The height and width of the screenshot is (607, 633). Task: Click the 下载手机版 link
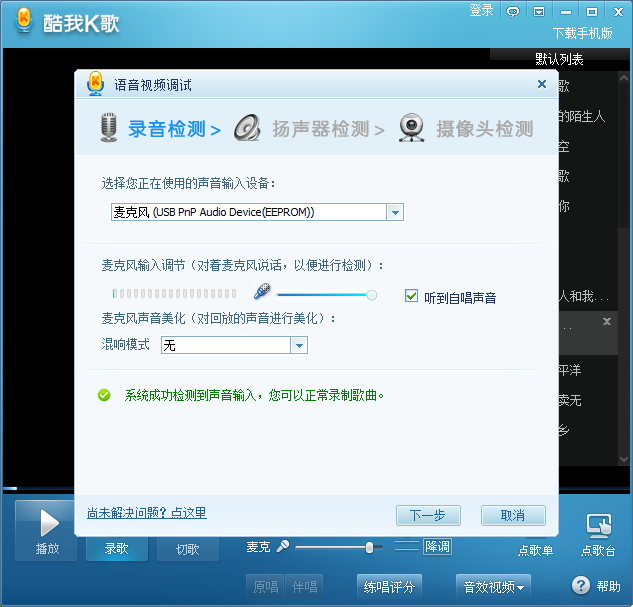(x=583, y=33)
